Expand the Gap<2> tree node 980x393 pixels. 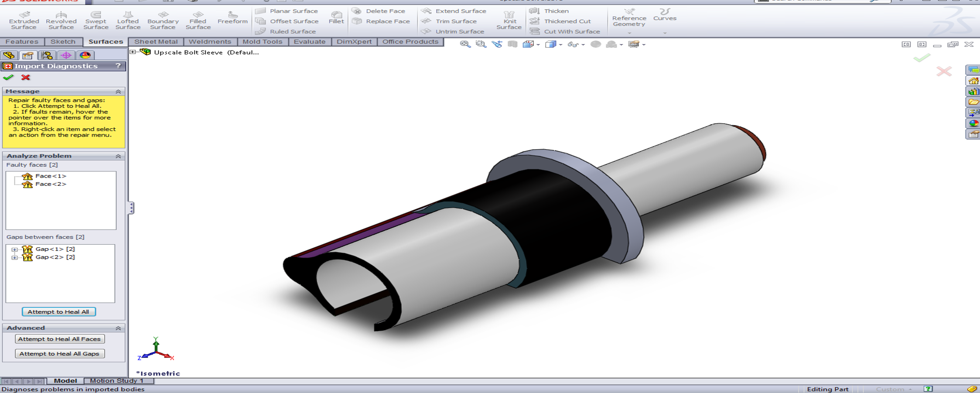(x=14, y=258)
